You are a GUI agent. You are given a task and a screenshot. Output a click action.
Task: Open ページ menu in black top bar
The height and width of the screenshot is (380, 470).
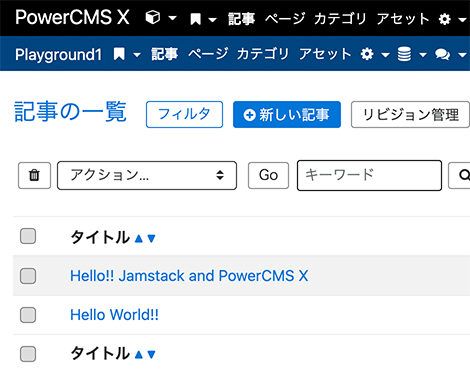[x=285, y=18]
